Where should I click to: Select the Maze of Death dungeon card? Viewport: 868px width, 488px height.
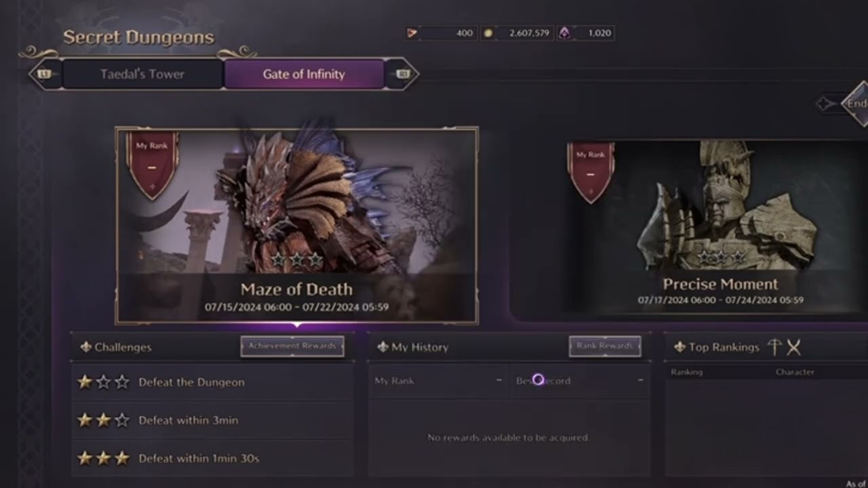click(x=297, y=226)
